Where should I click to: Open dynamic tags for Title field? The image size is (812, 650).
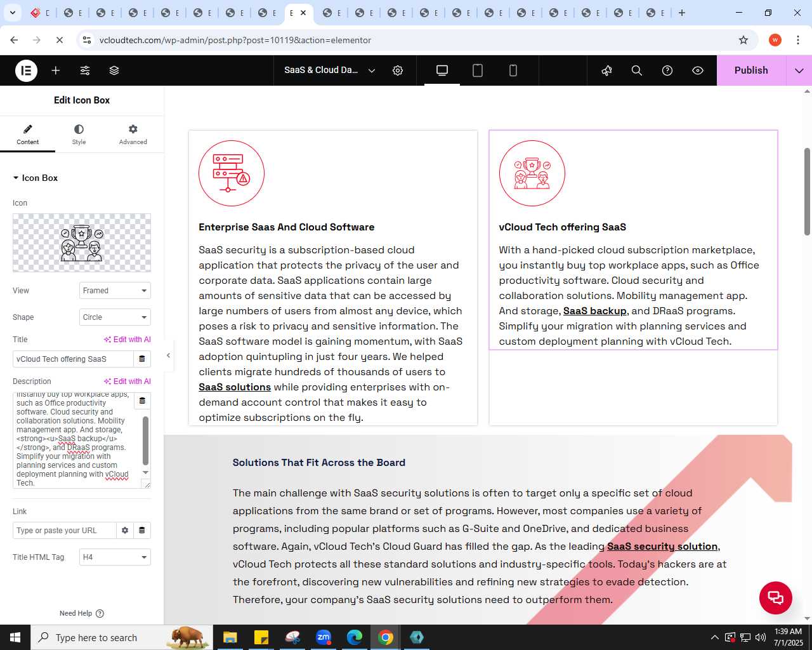142,359
